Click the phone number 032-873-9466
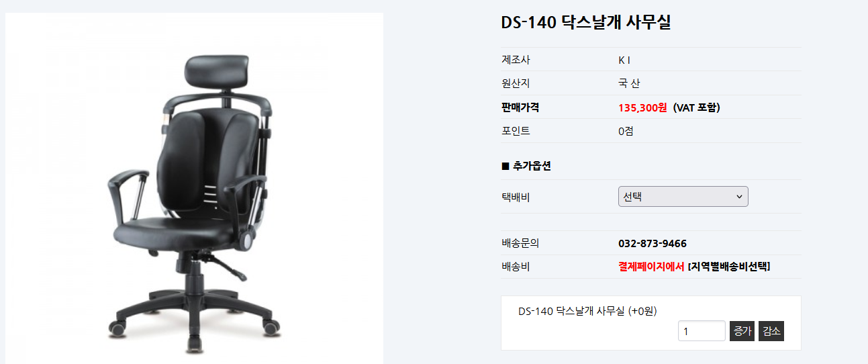868x364 pixels. coord(653,243)
